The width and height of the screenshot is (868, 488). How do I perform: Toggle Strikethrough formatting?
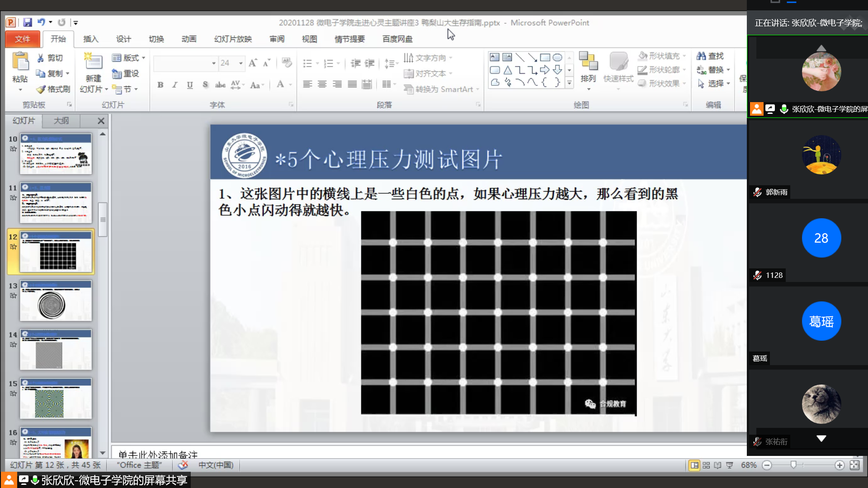tap(220, 85)
